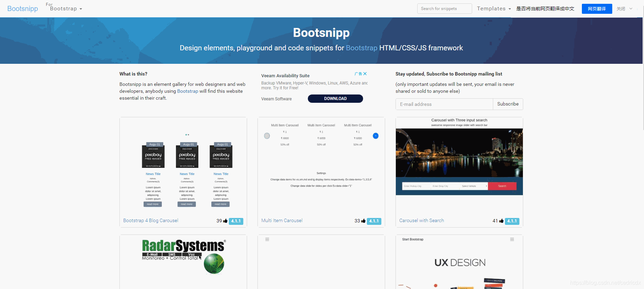Screen dimensions: 644x289
Task: Click 4.1.1 badge on Multi Item Carousel card
Action: (x=374, y=221)
